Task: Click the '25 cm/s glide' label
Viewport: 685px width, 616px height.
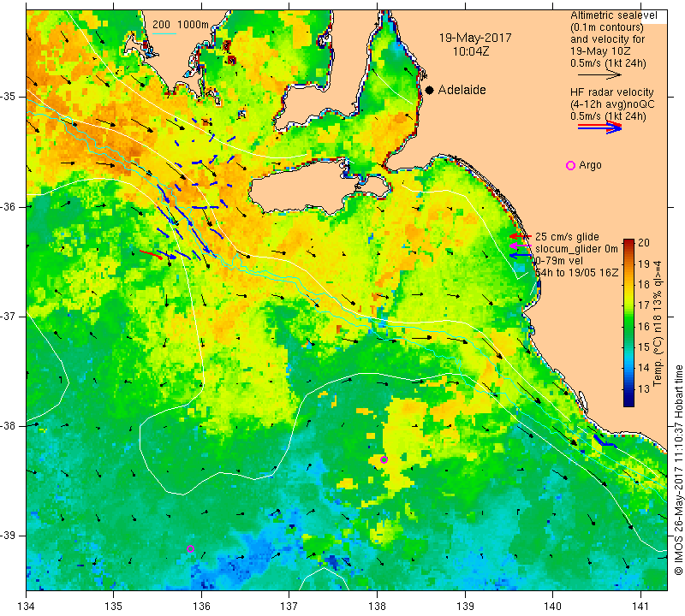Action: pyautogui.click(x=567, y=237)
